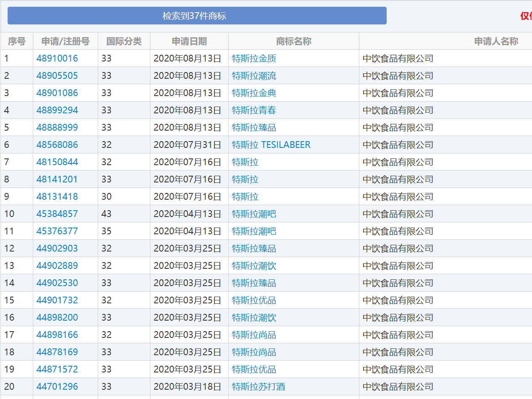Open the 特斯拉 TESILABEER trademark
The image size is (532, 399).
coord(271,145)
